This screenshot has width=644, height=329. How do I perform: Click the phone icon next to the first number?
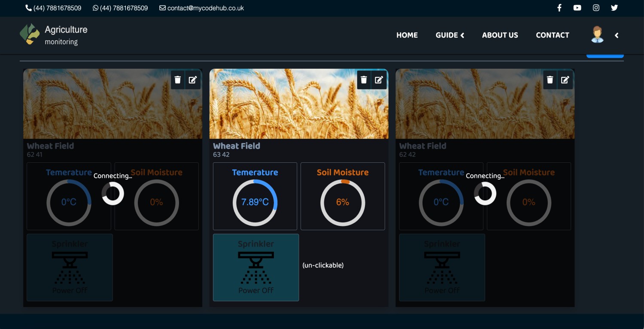(28, 8)
